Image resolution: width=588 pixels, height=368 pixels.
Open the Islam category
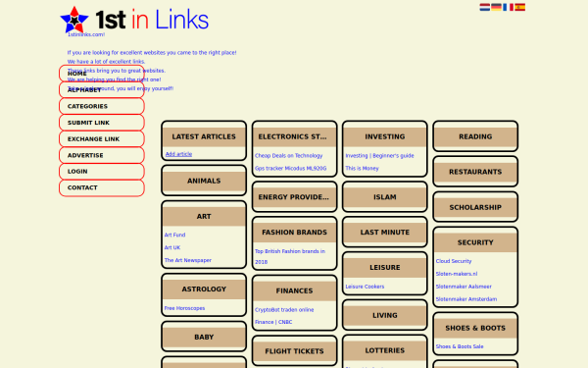coord(385,197)
